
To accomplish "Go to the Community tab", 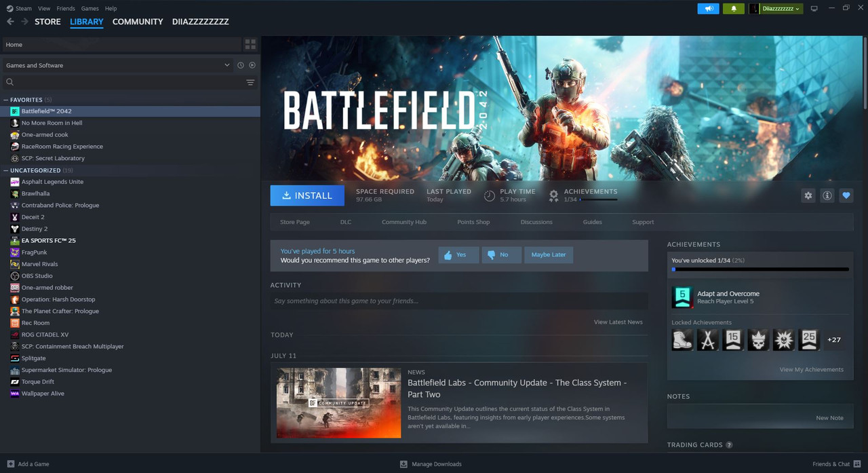I will (x=138, y=22).
